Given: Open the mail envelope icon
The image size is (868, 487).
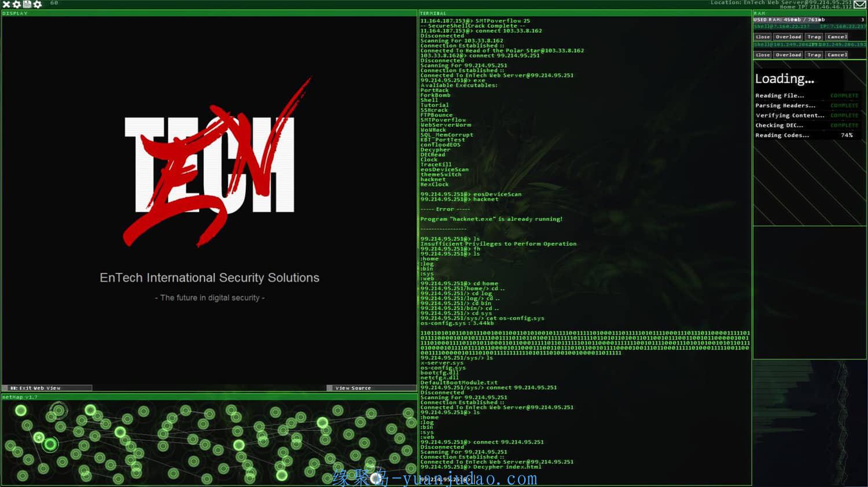Looking at the screenshot, I should [x=860, y=4].
